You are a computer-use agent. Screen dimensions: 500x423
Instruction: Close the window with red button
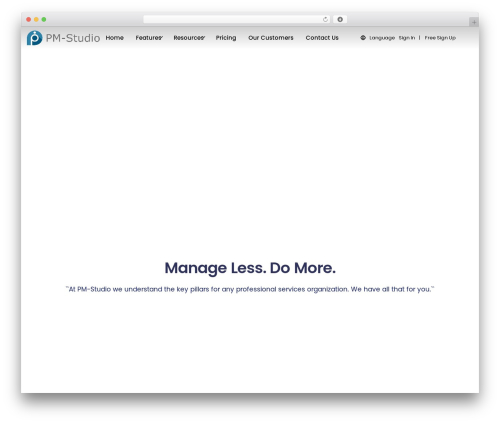coord(29,19)
